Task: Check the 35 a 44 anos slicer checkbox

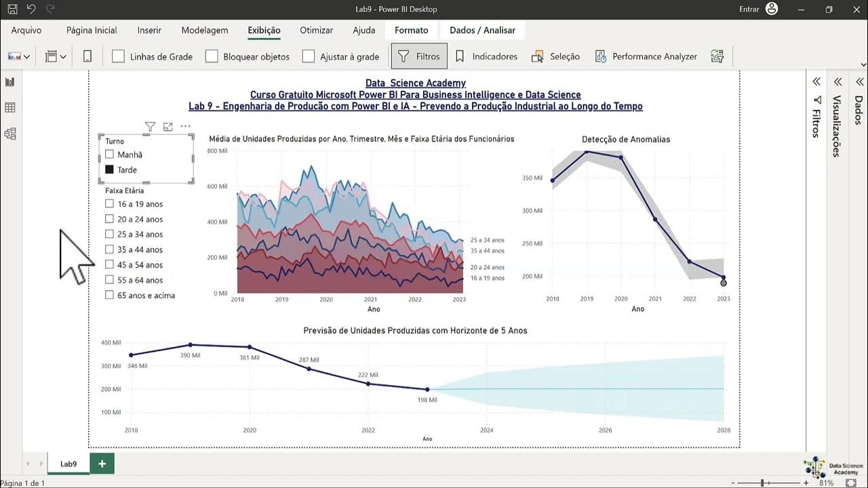Action: [x=109, y=249]
